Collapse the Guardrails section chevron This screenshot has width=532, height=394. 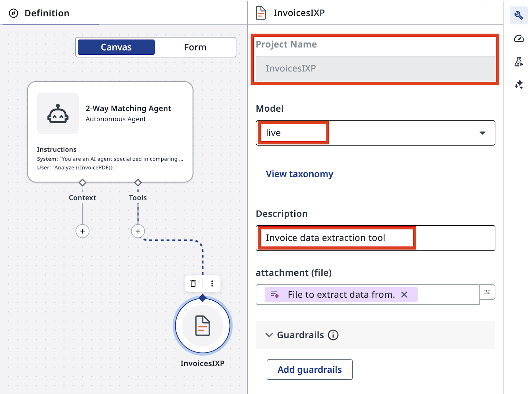pyautogui.click(x=269, y=335)
